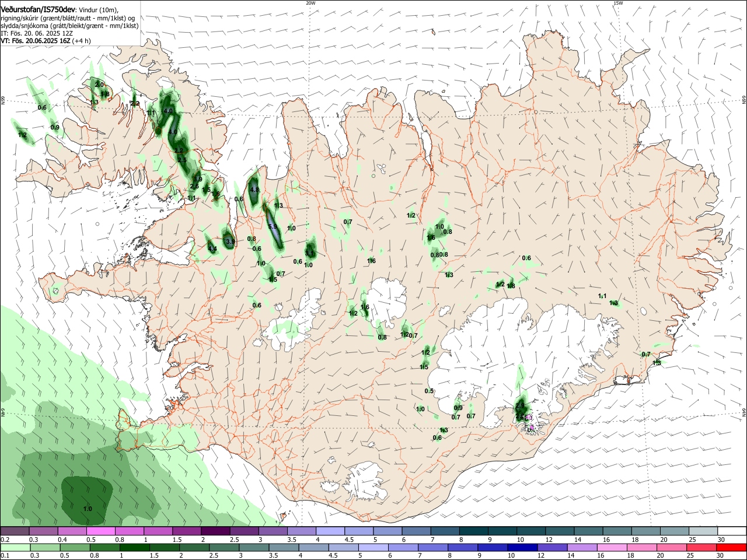
Task: Click the 15W longitude label
Action: 618,3
